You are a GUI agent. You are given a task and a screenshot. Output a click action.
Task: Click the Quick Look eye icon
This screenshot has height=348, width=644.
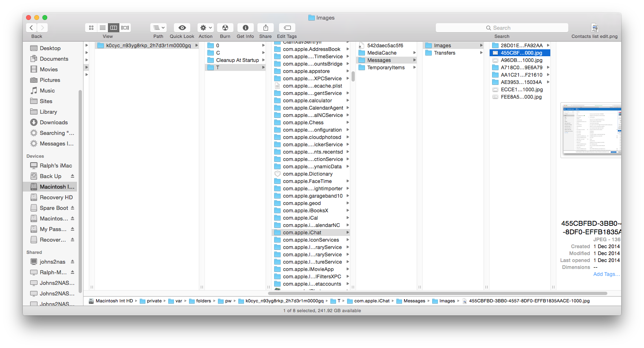point(182,28)
